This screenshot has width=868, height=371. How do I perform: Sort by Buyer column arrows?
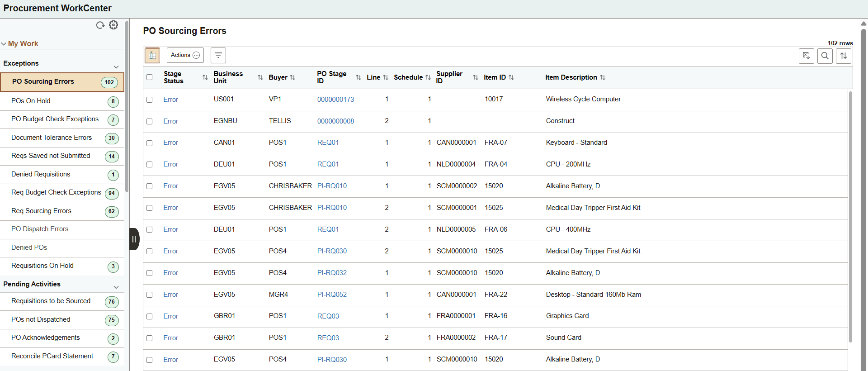point(292,77)
